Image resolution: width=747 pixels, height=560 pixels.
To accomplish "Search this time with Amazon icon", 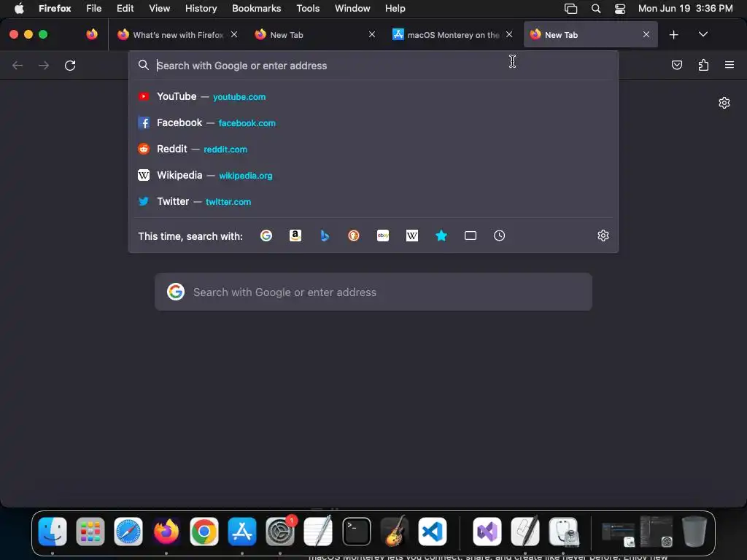I will click(295, 236).
